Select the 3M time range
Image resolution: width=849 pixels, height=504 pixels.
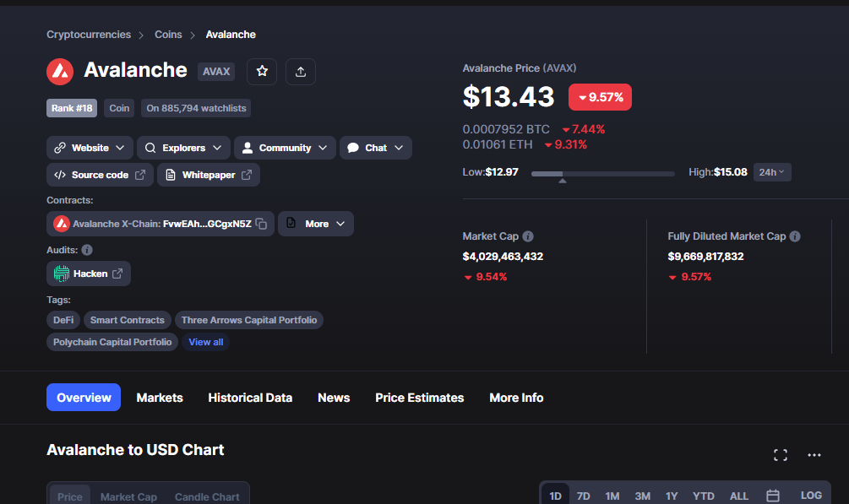click(643, 496)
